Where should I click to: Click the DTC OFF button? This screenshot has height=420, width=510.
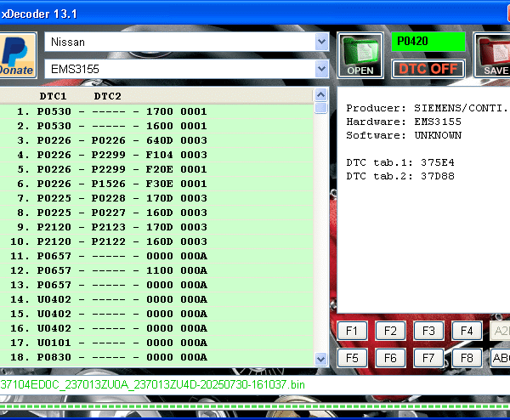428,69
